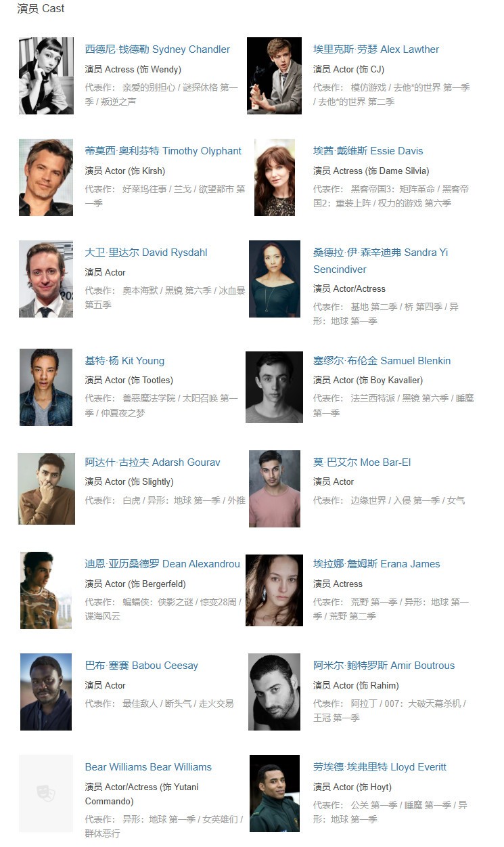Image resolution: width=504 pixels, height=847 pixels.
Task: Click Amir Boutrous black-and-white photo
Action: 274,692
